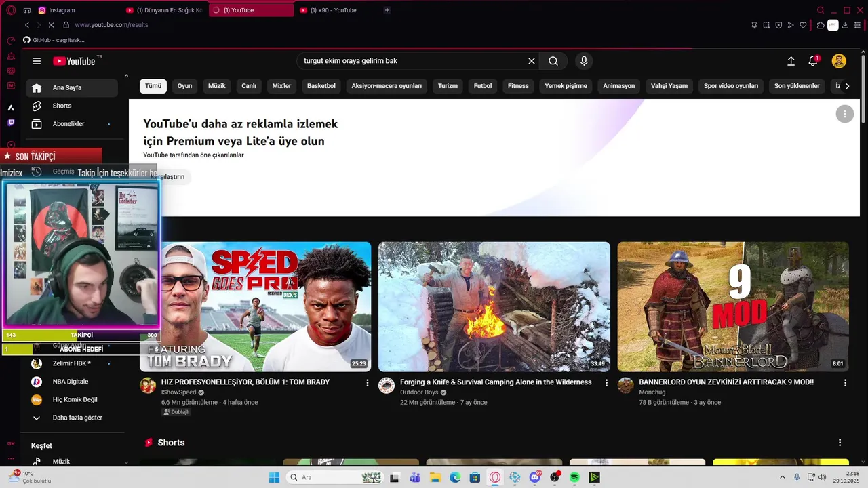Open options menu for Forging a Knife video

pos(606,383)
